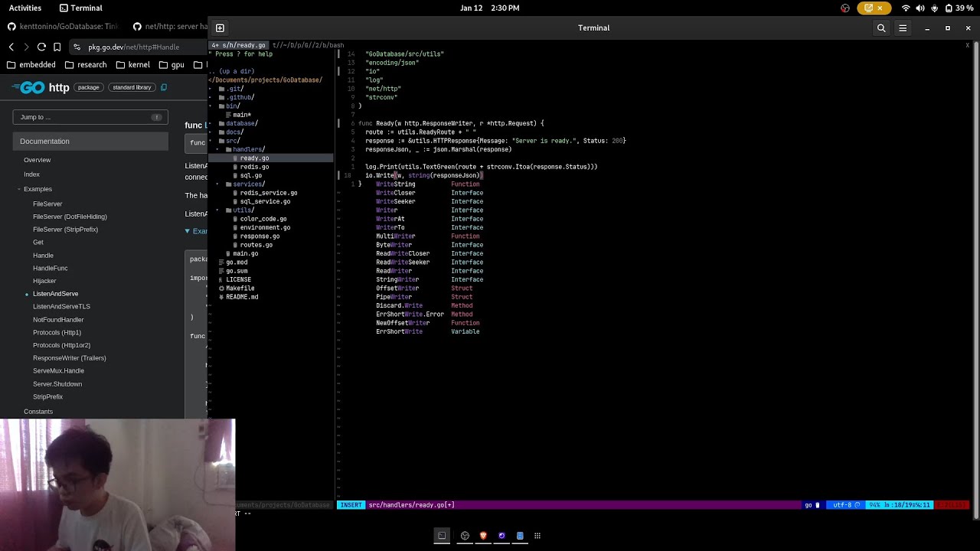The image size is (980, 551).
Task: Open the gpu bookmarks folder
Action: (171, 65)
